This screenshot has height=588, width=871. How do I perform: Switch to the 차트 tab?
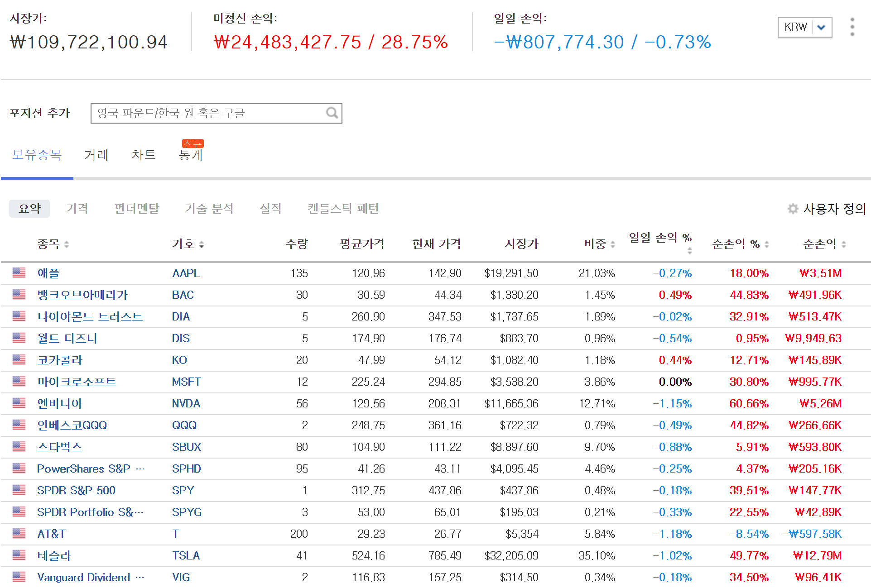tap(144, 155)
